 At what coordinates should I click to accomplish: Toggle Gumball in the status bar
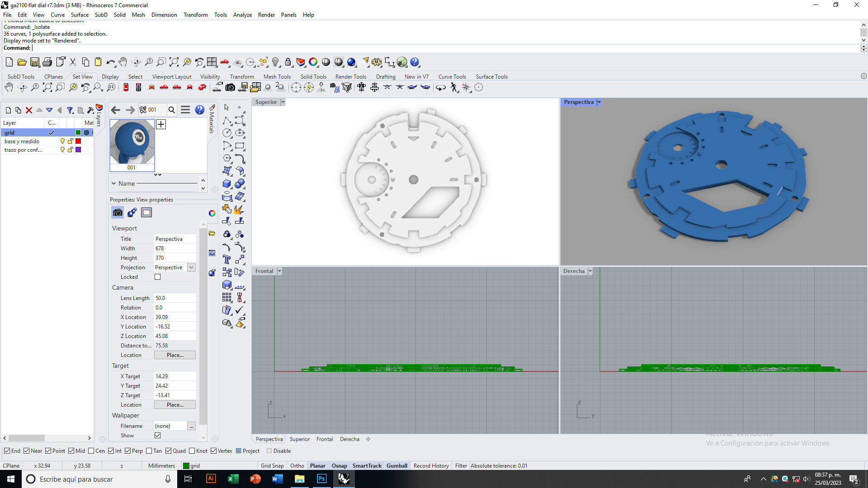tap(397, 465)
